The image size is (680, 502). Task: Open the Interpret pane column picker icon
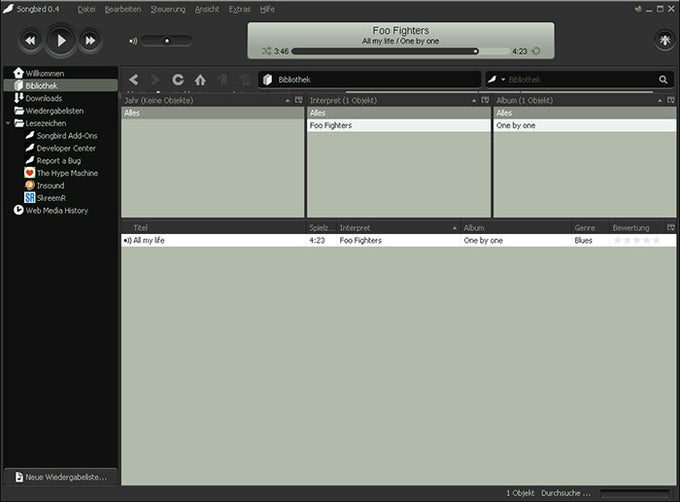(485, 100)
